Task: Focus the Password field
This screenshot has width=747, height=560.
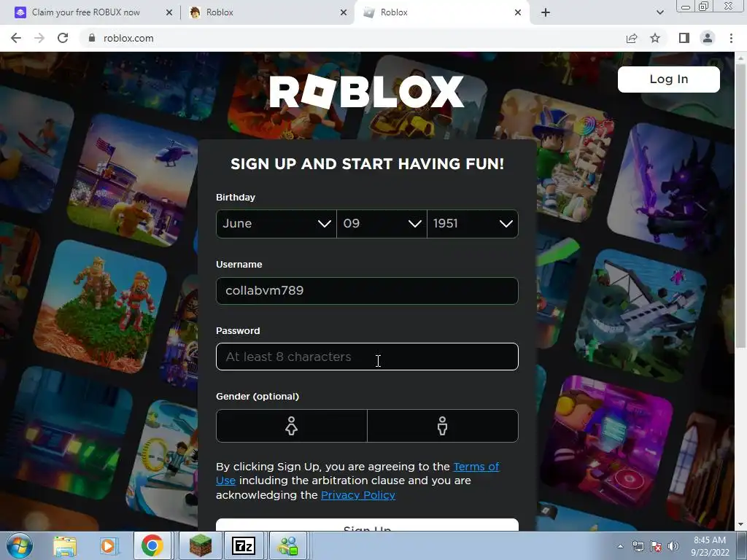Action: (x=367, y=357)
